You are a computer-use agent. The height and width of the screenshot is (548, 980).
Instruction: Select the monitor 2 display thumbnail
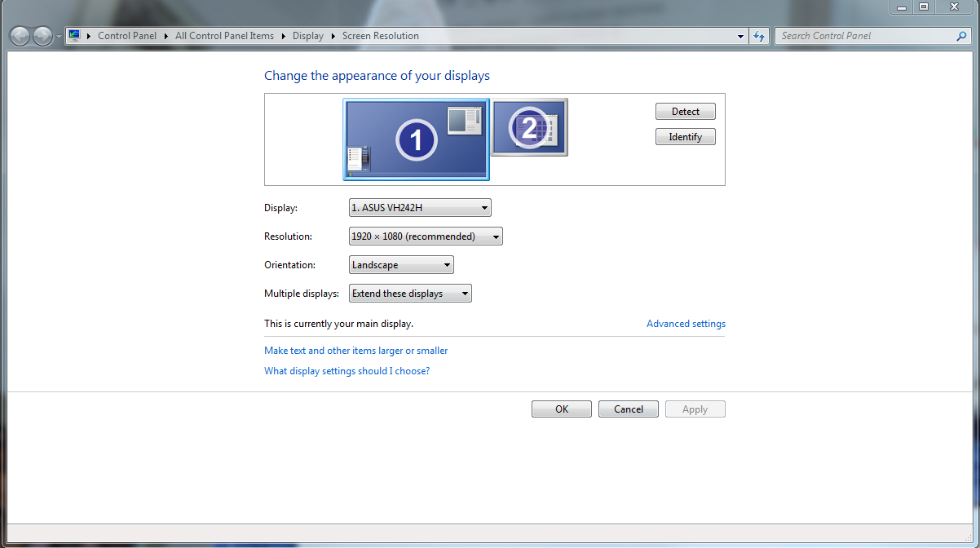click(x=528, y=127)
